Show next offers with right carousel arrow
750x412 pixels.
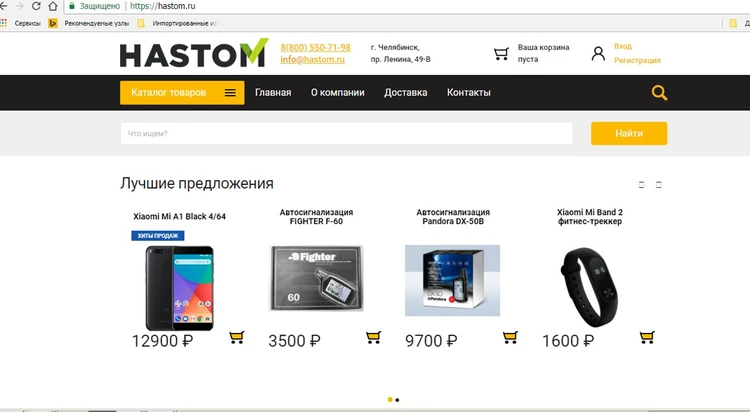pos(659,184)
